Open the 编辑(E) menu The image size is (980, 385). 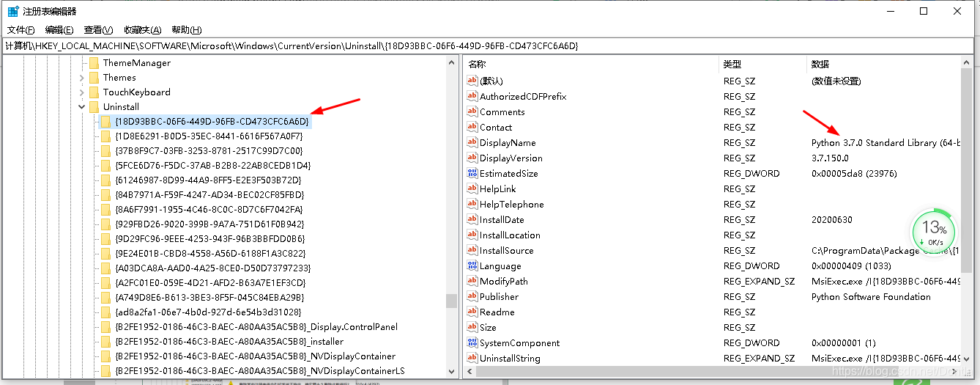[x=59, y=29]
